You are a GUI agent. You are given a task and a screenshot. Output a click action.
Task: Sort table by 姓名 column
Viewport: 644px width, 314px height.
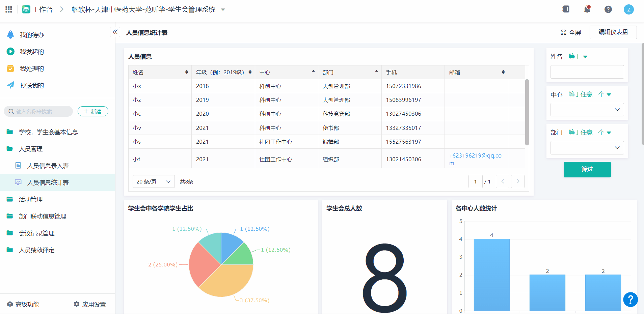click(187, 72)
